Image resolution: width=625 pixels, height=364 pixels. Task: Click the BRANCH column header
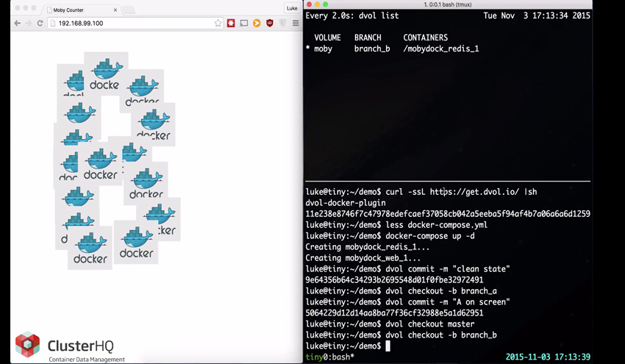click(x=368, y=38)
